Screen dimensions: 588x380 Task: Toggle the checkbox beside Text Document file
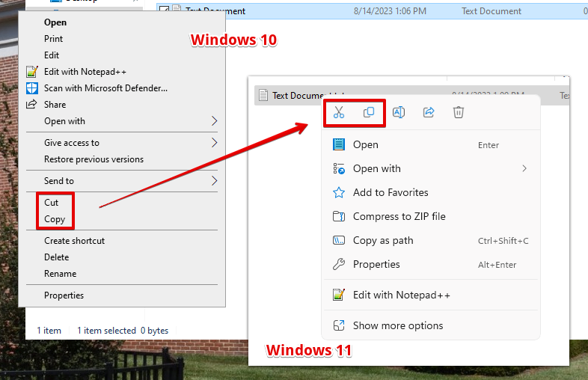click(164, 11)
